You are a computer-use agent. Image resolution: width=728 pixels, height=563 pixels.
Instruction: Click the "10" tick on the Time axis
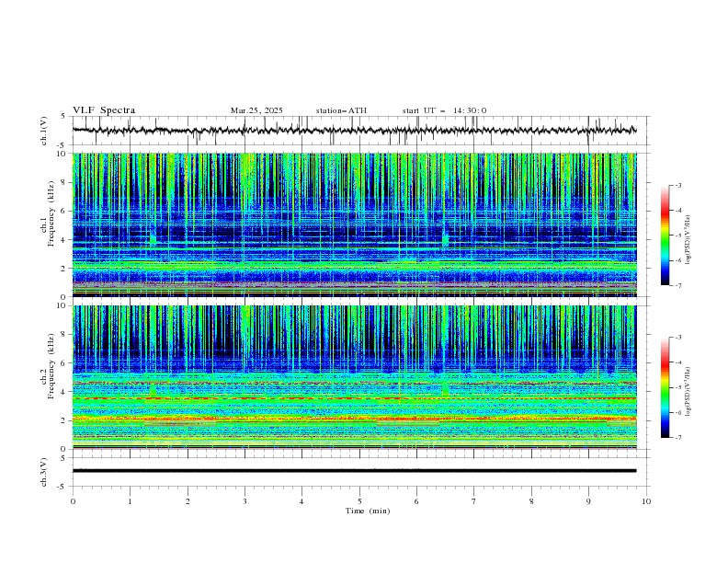(646, 501)
